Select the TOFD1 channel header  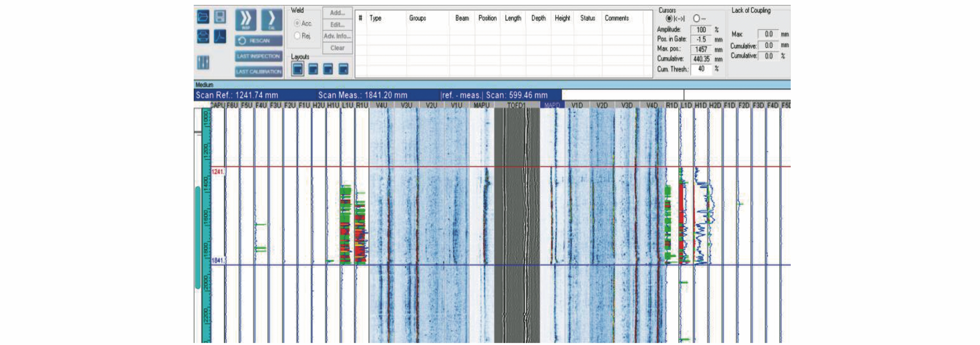(x=516, y=105)
